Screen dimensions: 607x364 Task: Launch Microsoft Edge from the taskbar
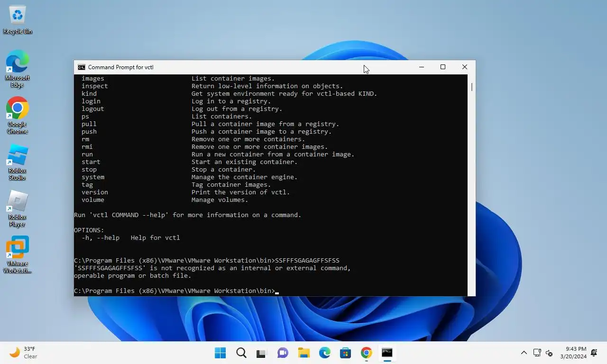pos(324,353)
